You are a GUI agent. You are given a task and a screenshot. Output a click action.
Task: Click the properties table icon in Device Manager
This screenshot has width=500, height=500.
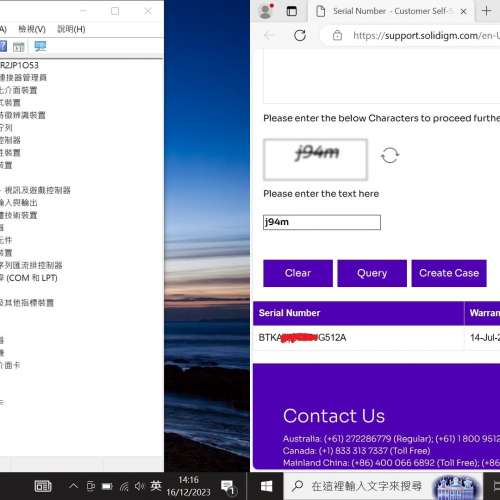tap(19, 47)
